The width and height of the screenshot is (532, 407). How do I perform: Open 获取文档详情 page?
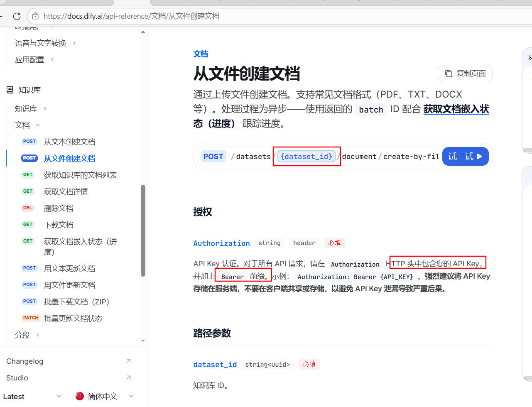pyautogui.click(x=66, y=192)
